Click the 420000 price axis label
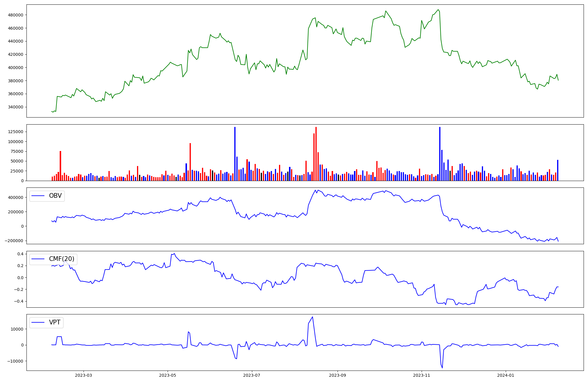Screen dimensions: 588x382 [16, 54]
